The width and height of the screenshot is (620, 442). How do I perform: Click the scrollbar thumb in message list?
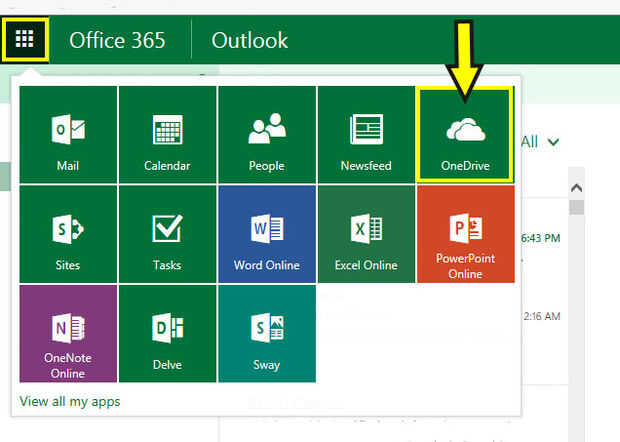click(577, 207)
